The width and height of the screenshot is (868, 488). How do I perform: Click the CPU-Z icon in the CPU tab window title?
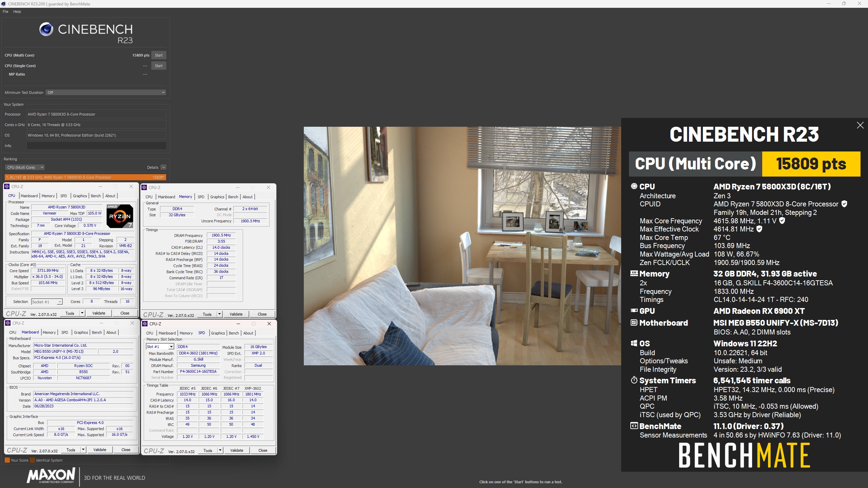(7, 186)
